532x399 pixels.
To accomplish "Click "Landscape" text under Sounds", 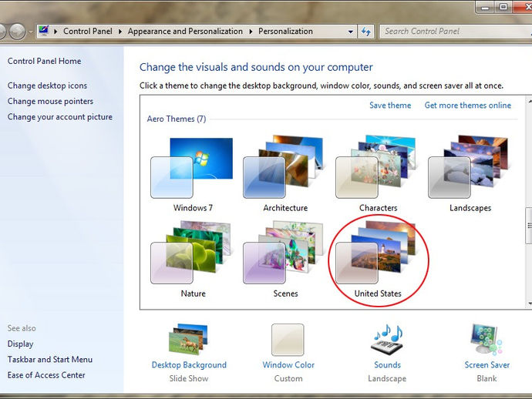I will coord(387,378).
